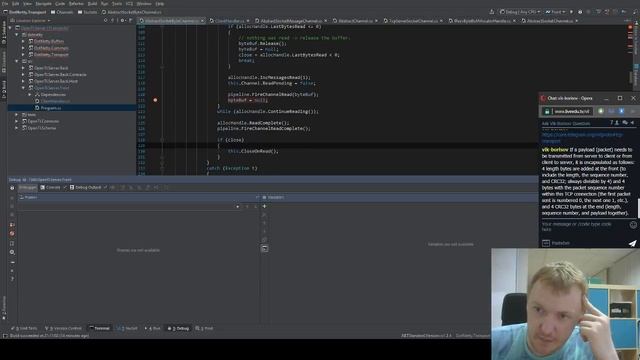This screenshot has height=360, width=640.
Task: Switch to the ClientHandler.cs editor tab
Action: (x=229, y=20)
